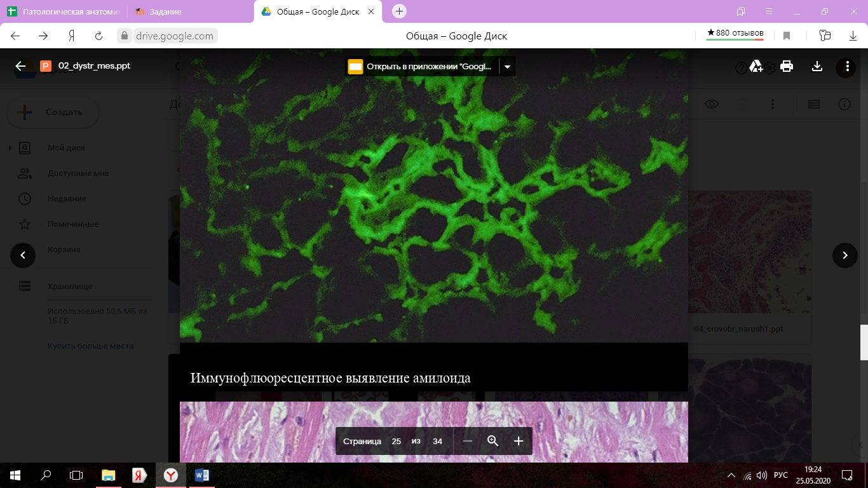Switch the РУС input language indicator
The height and width of the screenshot is (488, 868).
781,475
